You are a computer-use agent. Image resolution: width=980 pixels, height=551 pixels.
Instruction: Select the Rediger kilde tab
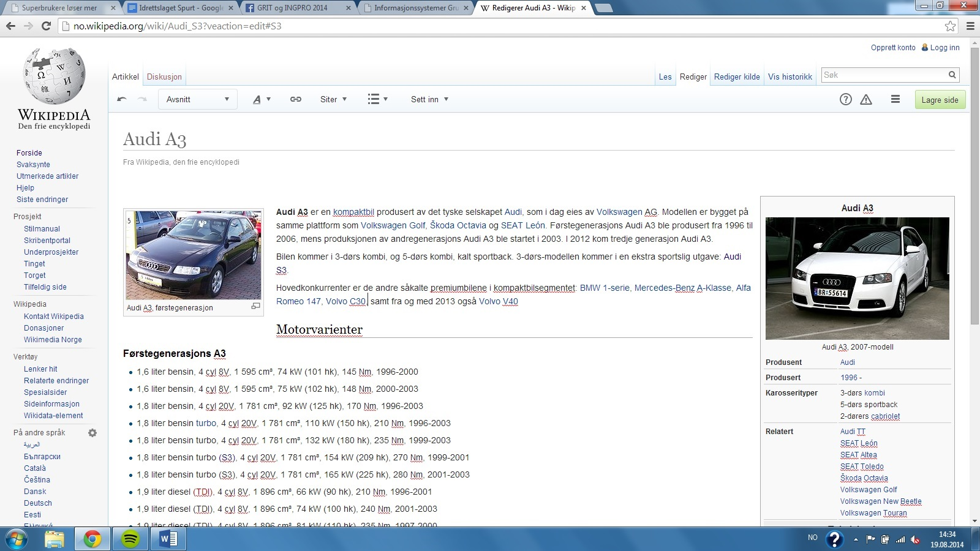pyautogui.click(x=737, y=77)
